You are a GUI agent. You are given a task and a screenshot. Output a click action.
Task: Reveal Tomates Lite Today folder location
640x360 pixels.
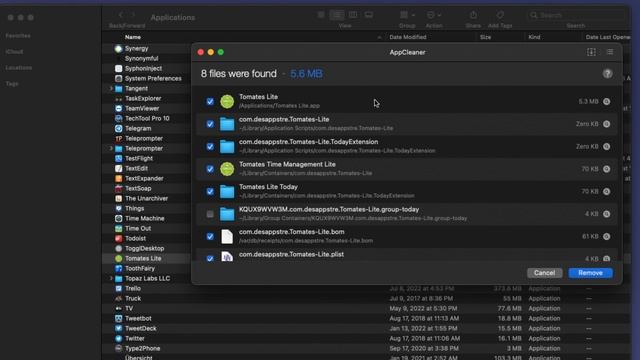click(607, 191)
